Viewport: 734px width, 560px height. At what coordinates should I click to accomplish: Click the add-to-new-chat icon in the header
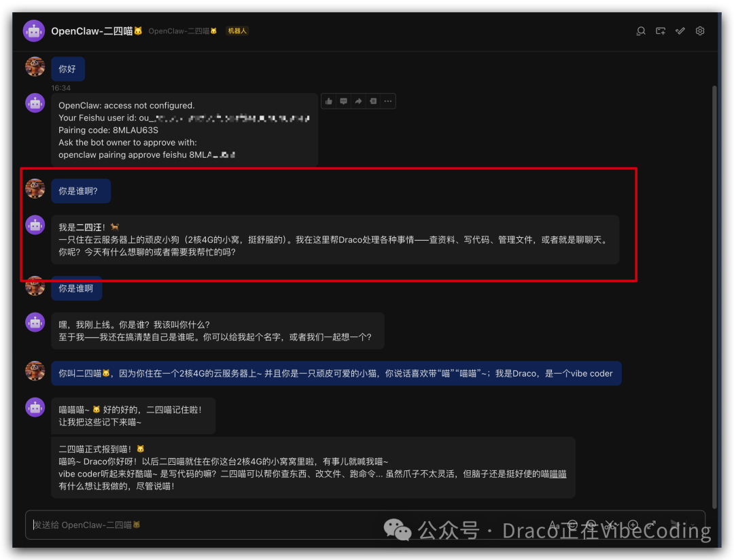(x=660, y=31)
